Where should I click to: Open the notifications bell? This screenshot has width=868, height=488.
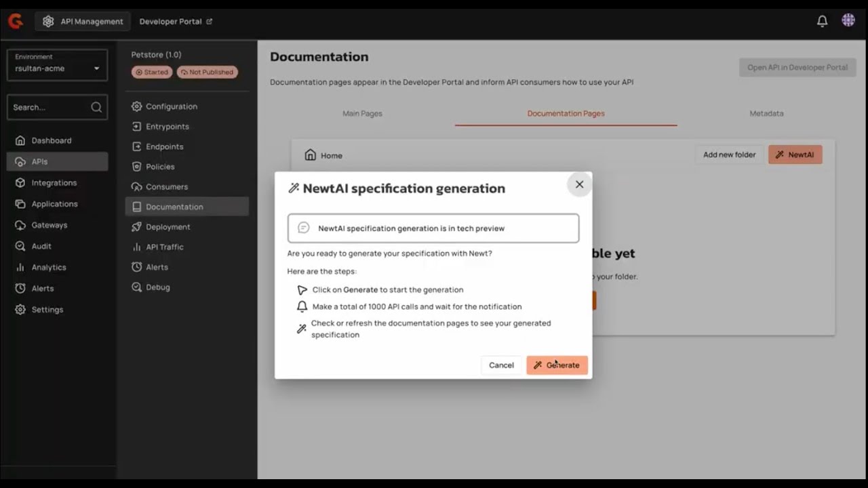(822, 21)
